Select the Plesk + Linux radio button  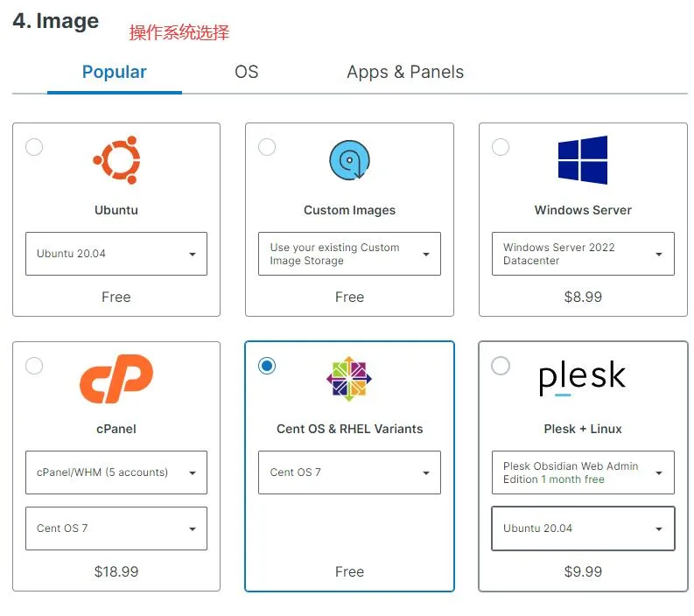coord(501,366)
